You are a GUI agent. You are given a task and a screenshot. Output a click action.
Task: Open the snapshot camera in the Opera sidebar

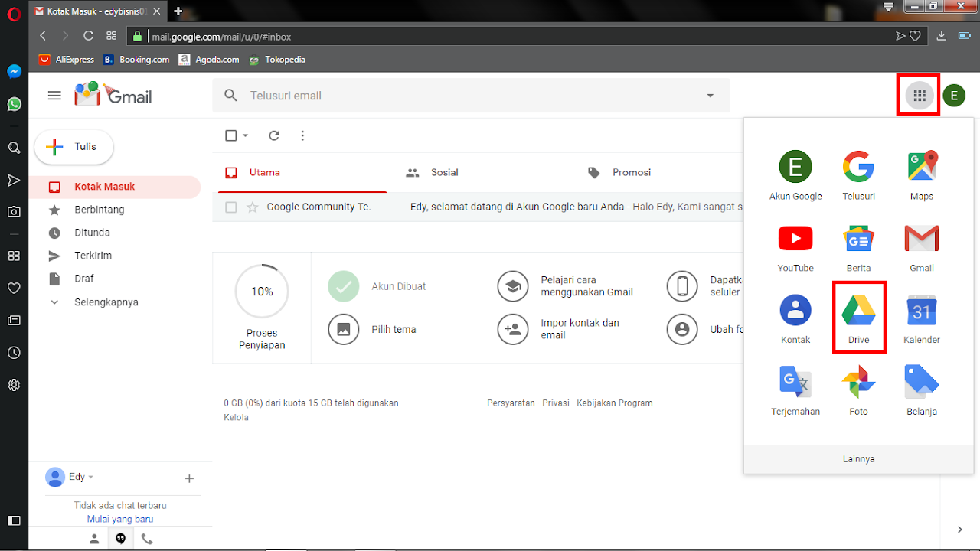[14, 212]
